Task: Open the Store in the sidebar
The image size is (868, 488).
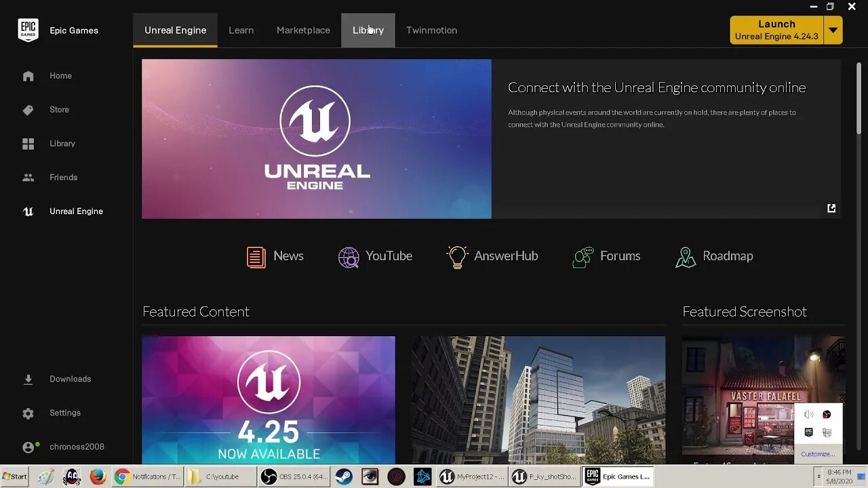Action: (x=59, y=110)
